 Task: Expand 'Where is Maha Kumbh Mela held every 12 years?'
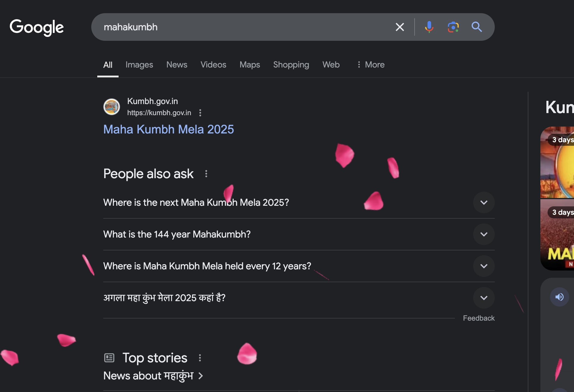[x=484, y=266]
